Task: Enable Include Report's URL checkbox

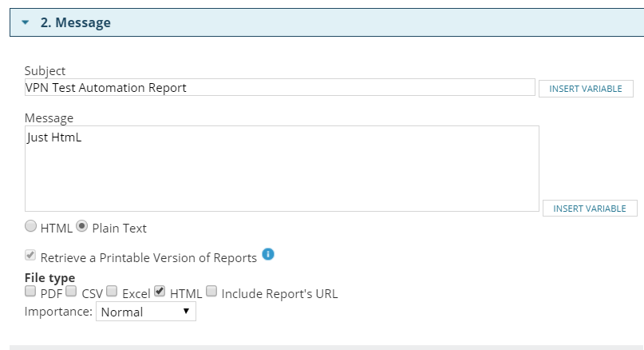Action: pyautogui.click(x=211, y=291)
